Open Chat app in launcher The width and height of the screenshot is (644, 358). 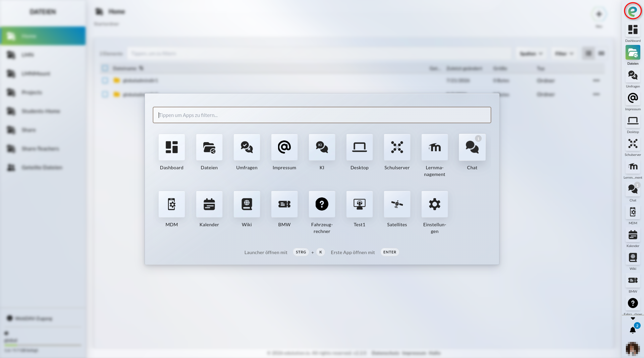point(472,147)
